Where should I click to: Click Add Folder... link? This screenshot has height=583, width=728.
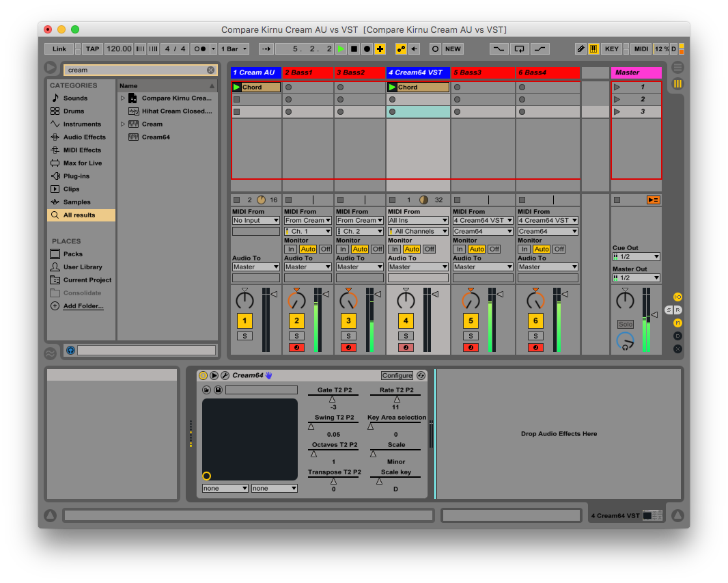click(83, 306)
